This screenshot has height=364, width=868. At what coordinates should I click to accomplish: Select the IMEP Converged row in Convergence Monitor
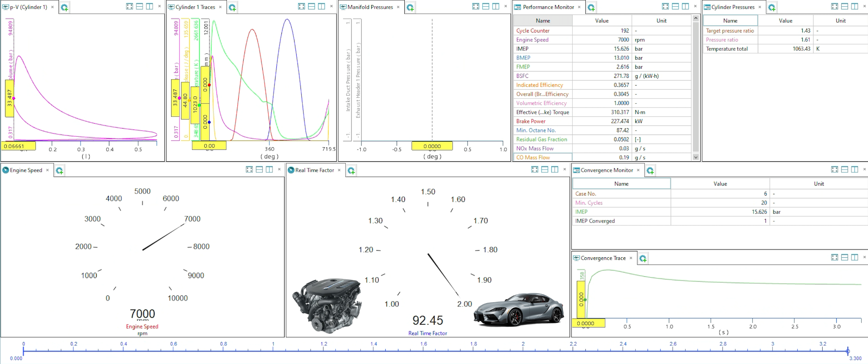720,221
